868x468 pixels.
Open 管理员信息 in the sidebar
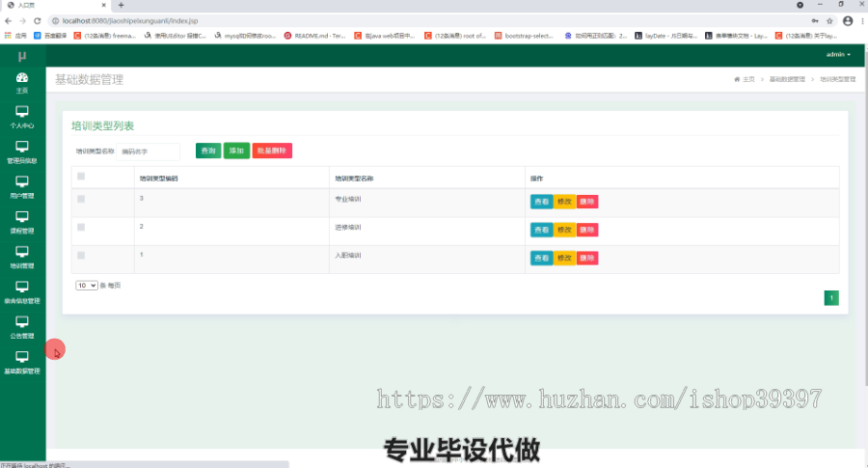coord(22,152)
